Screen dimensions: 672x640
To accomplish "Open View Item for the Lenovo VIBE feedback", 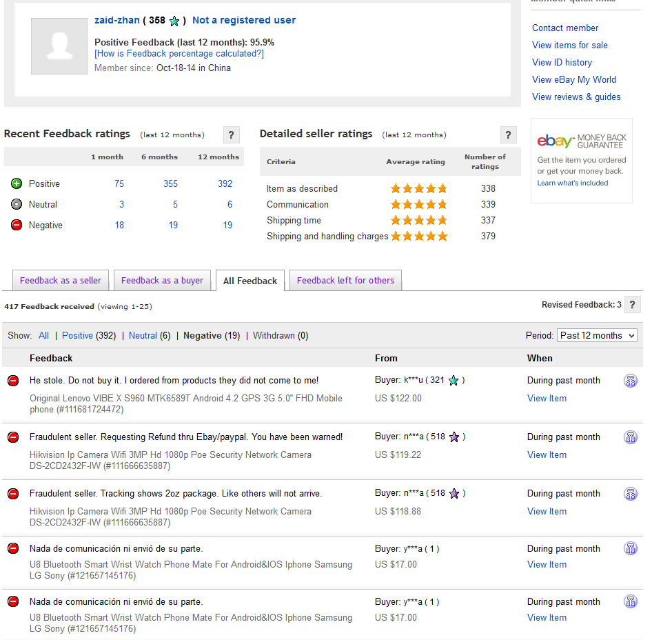I will coord(547,398).
